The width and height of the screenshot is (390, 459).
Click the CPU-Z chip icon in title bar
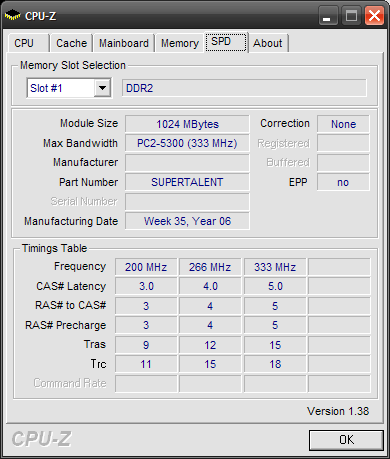(x=12, y=15)
